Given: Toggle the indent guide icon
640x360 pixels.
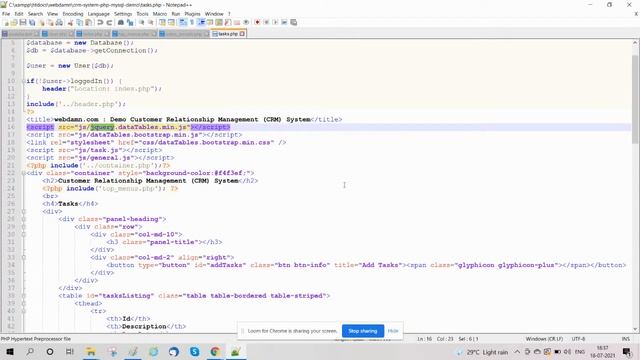Looking at the screenshot, I should point(201,22).
